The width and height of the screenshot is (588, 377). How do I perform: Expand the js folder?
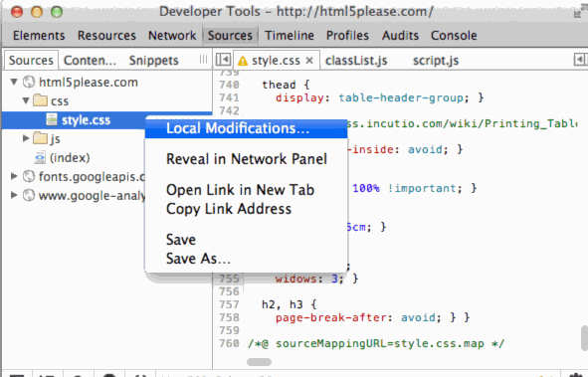[26, 138]
